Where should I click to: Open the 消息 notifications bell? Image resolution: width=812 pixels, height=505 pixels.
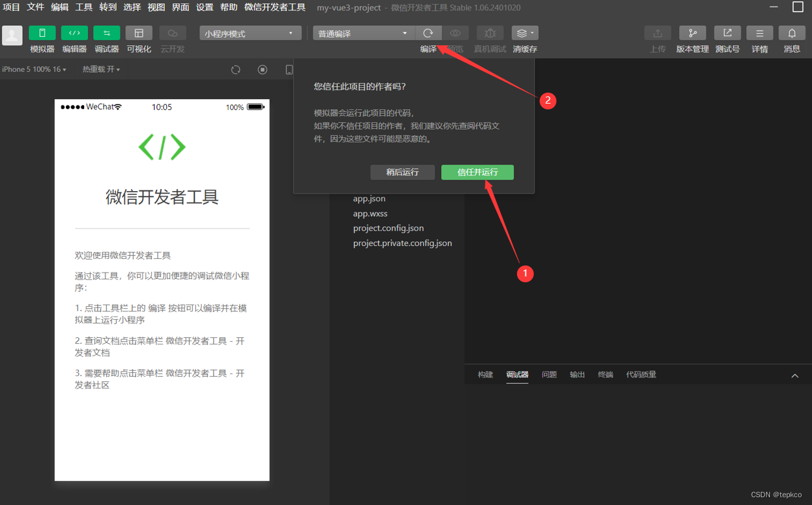click(x=792, y=33)
